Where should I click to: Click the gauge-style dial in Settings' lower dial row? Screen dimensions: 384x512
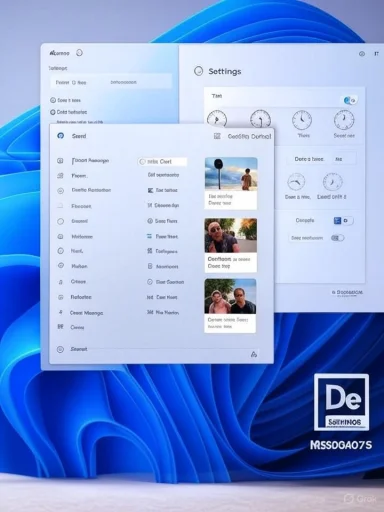pyautogui.click(x=296, y=182)
